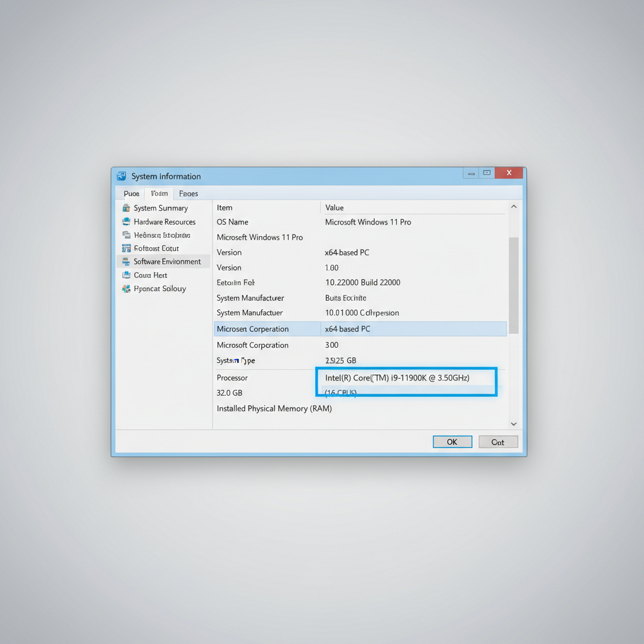The width and height of the screenshot is (644, 644).
Task: Click the Foftost Cotut grid icon
Action: pyautogui.click(x=126, y=248)
